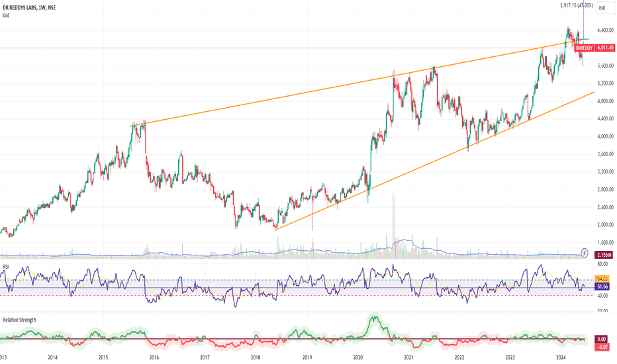The height and width of the screenshot is (364, 617).
Task: Click the 4,400.00 price axis label
Action: 605,118
